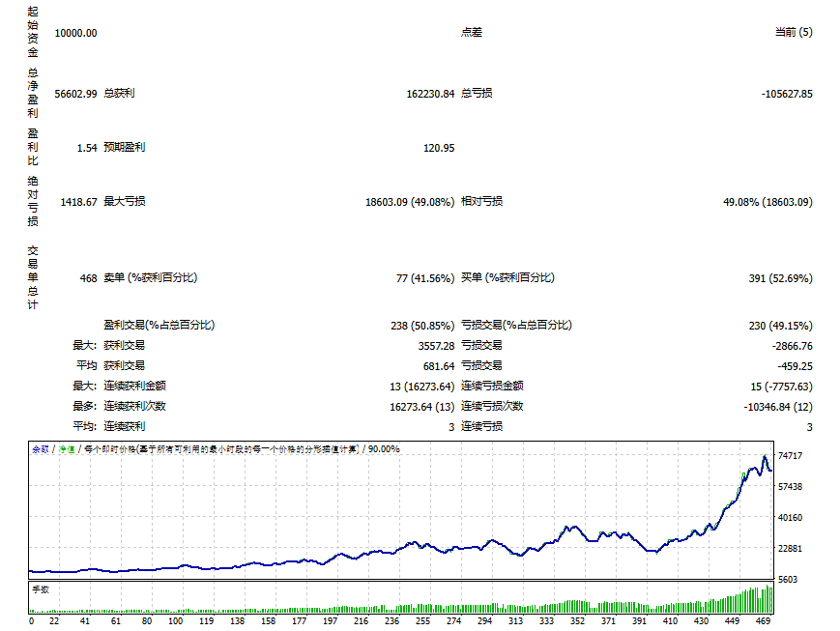840x631 pixels.
Task: Select the gross loss value -105627.85
Action: (x=787, y=95)
